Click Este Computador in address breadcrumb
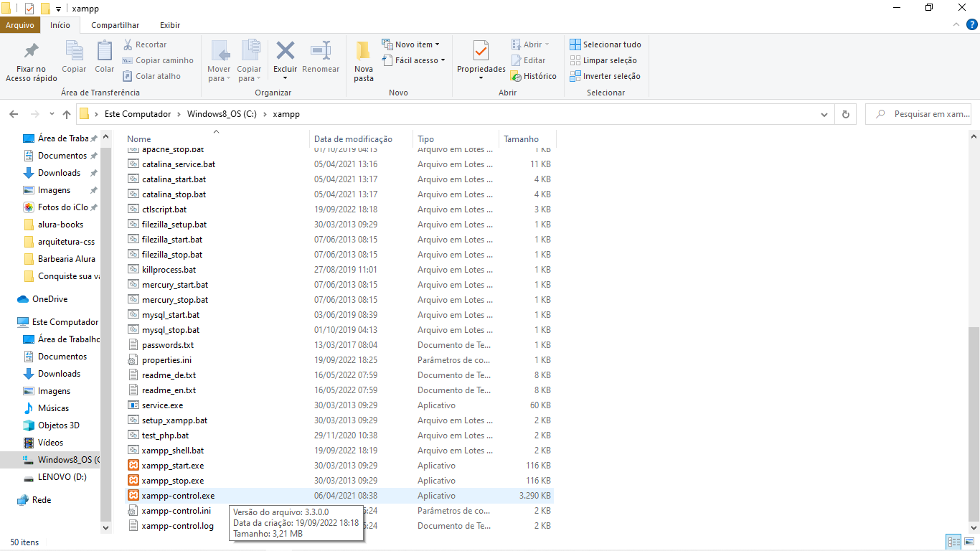Screen dimensions: 980x551 tap(138, 114)
